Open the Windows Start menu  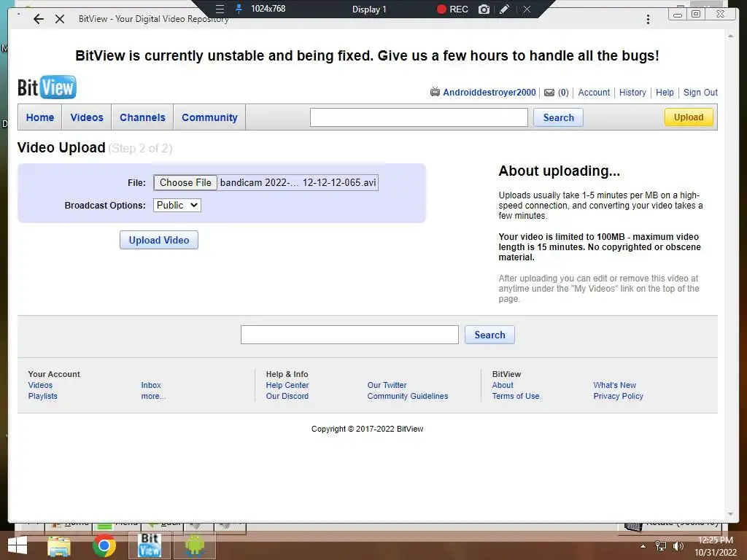18,545
